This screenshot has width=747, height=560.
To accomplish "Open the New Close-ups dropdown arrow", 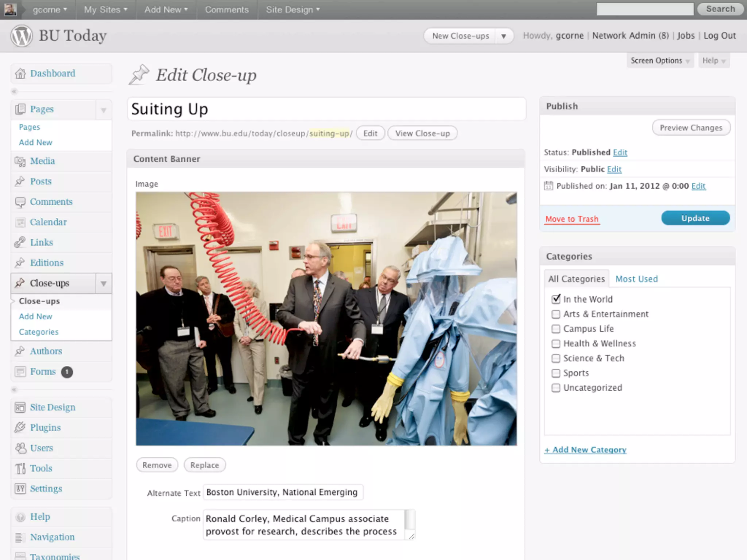I will (x=504, y=36).
